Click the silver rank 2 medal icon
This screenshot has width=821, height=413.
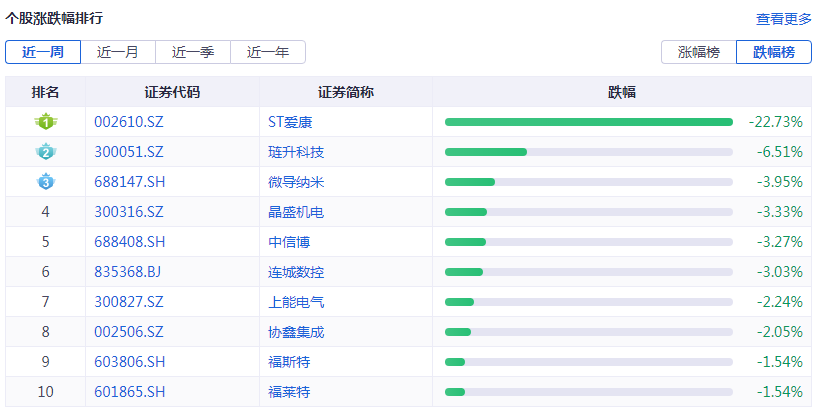click(45, 152)
